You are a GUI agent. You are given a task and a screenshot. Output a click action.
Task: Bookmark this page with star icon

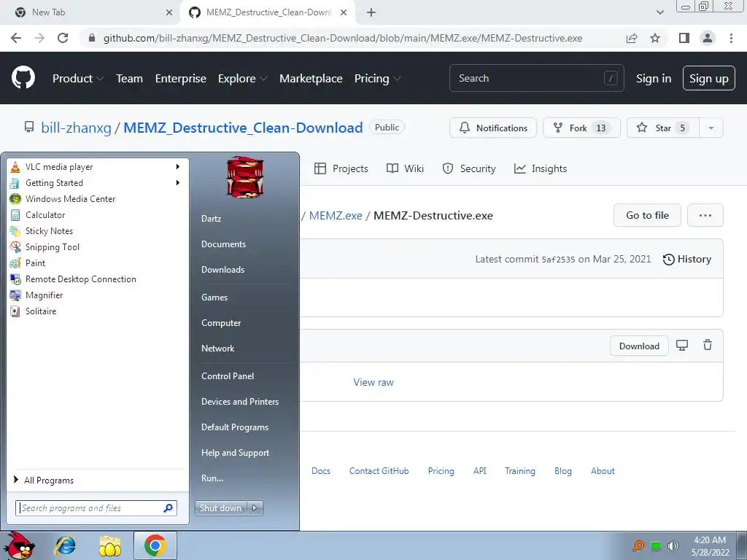(655, 38)
